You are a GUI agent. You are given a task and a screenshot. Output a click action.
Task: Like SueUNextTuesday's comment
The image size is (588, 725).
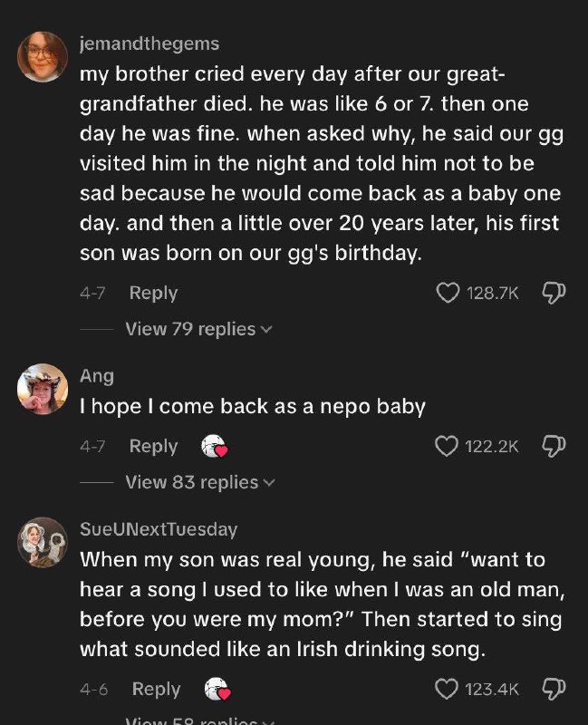point(448,690)
